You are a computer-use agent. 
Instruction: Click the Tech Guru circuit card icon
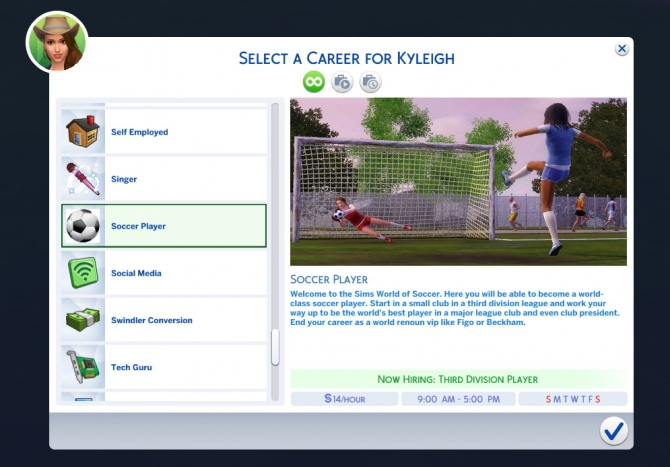(x=82, y=367)
